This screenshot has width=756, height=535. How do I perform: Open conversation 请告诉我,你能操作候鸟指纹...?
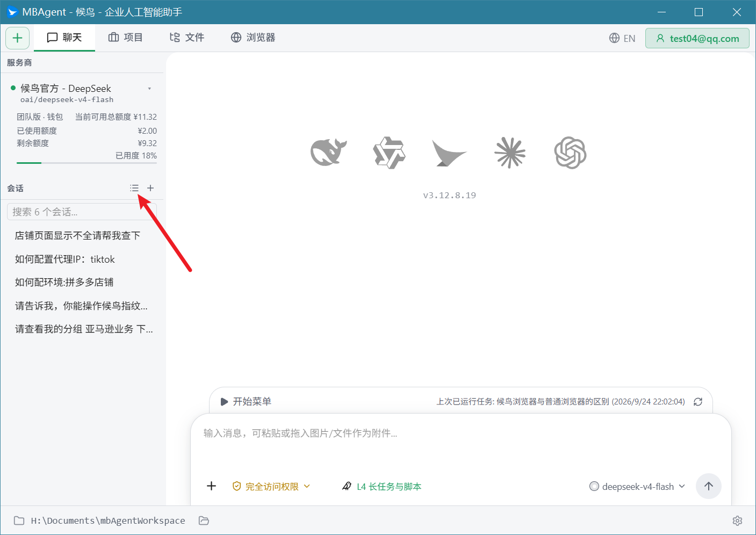82,306
